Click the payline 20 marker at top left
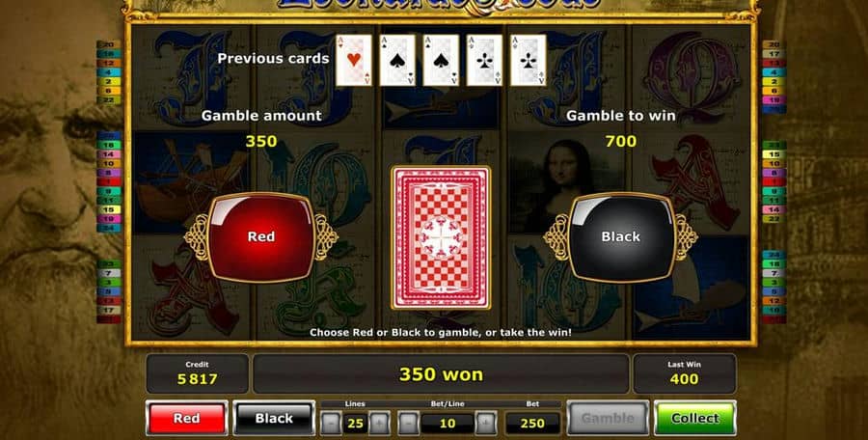Image resolution: width=868 pixels, height=440 pixels. click(x=108, y=44)
